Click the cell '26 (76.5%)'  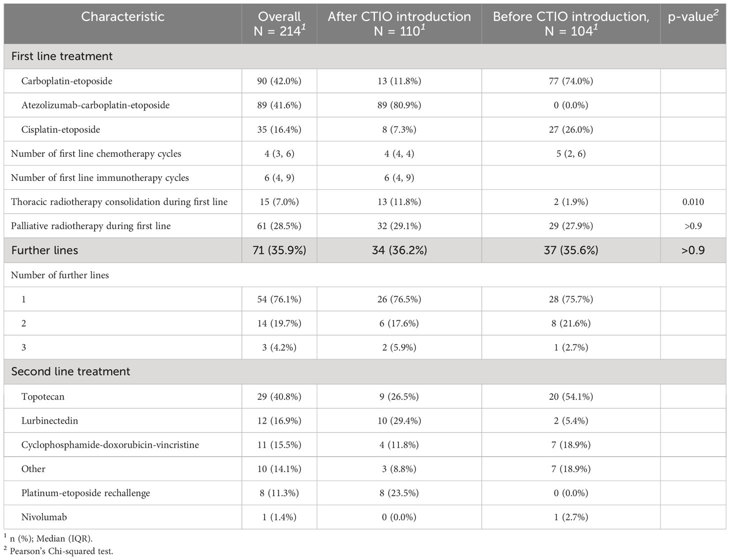coord(399,299)
